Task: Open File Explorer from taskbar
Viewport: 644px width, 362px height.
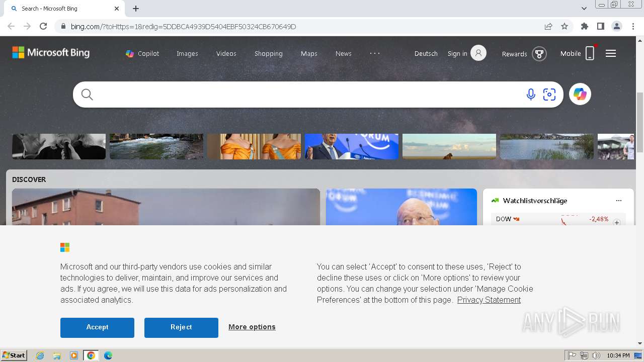Action: pos(57,355)
